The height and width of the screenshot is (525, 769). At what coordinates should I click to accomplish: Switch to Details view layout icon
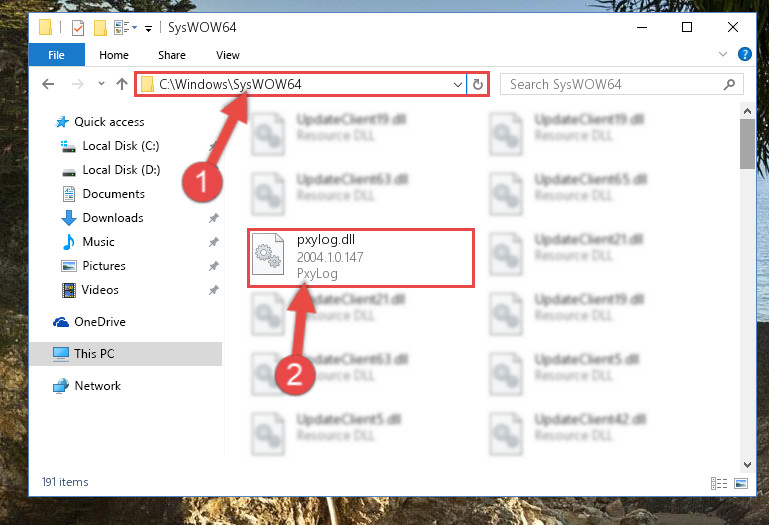(718, 483)
